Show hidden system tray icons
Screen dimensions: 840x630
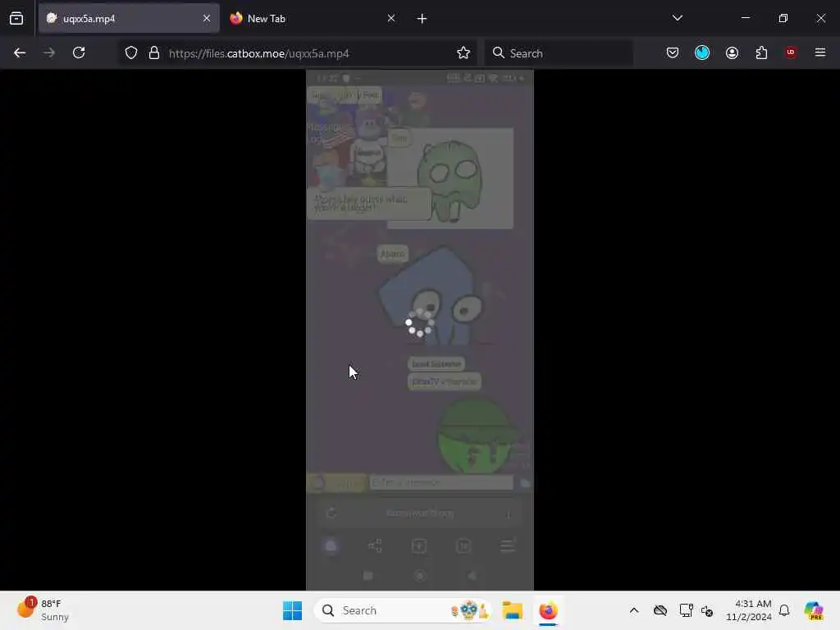[634, 610]
